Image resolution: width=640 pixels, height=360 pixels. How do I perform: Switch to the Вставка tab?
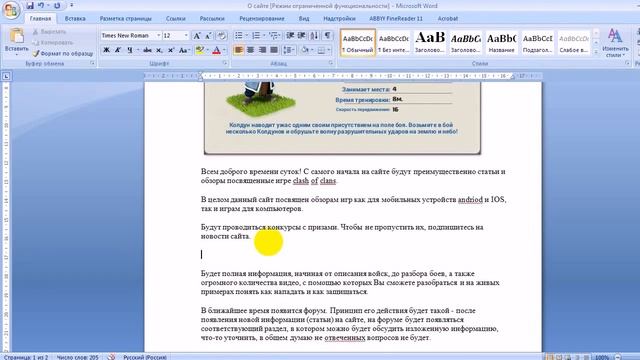(x=75, y=19)
